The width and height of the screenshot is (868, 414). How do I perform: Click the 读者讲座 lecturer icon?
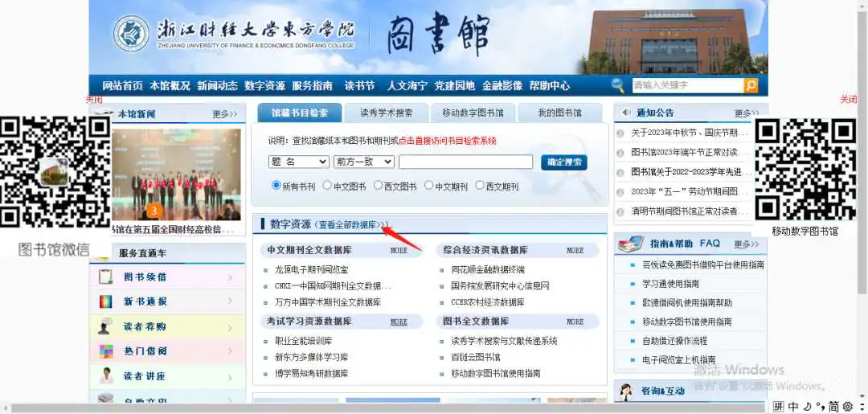pyautogui.click(x=105, y=375)
